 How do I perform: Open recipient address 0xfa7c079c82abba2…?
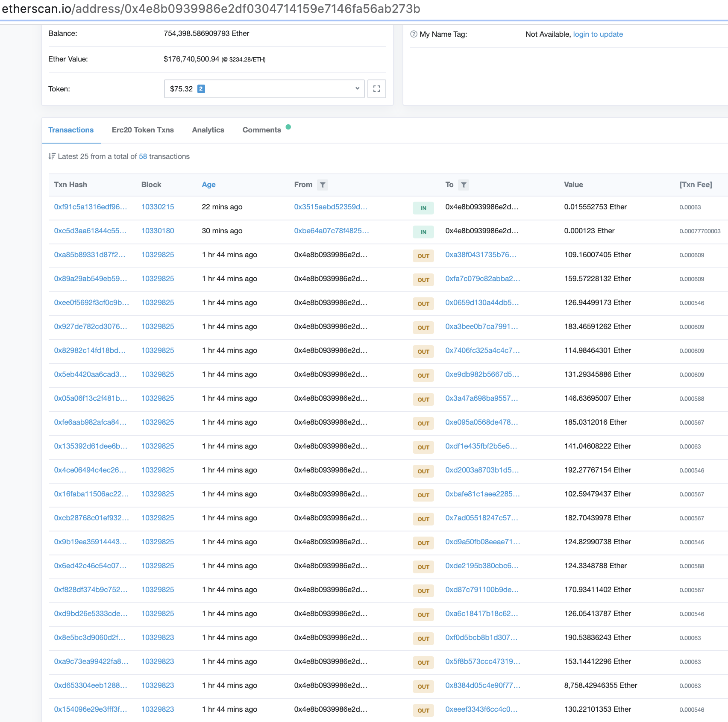[483, 279]
